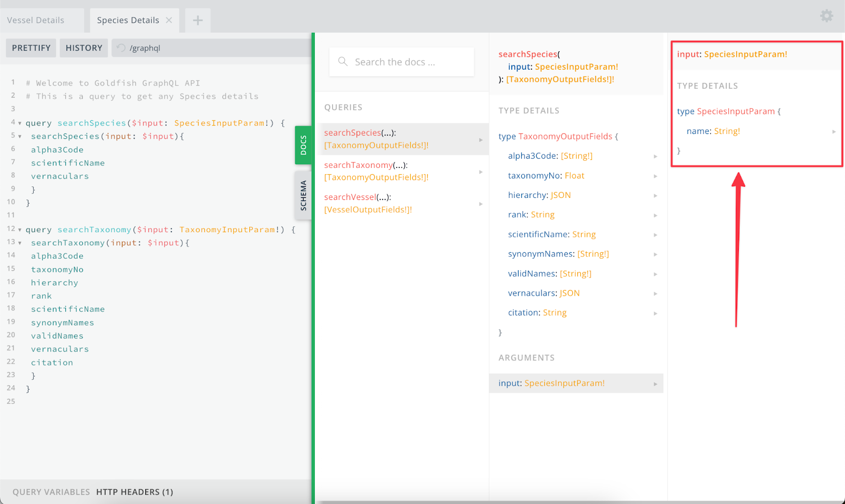The image size is (845, 504).
Task: Open searchVessel query in docs list
Action: pos(402,203)
